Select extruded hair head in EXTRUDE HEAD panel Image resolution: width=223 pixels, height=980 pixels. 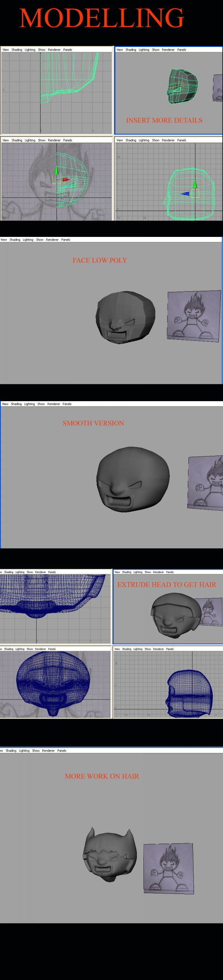[x=175, y=615]
